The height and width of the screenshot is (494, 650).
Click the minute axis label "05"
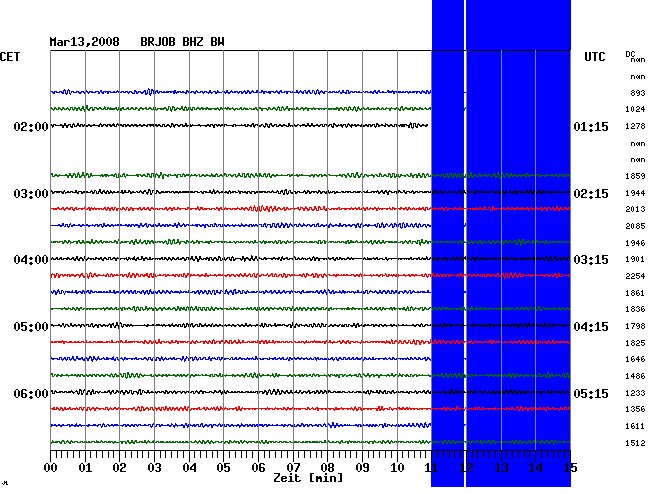point(223,468)
